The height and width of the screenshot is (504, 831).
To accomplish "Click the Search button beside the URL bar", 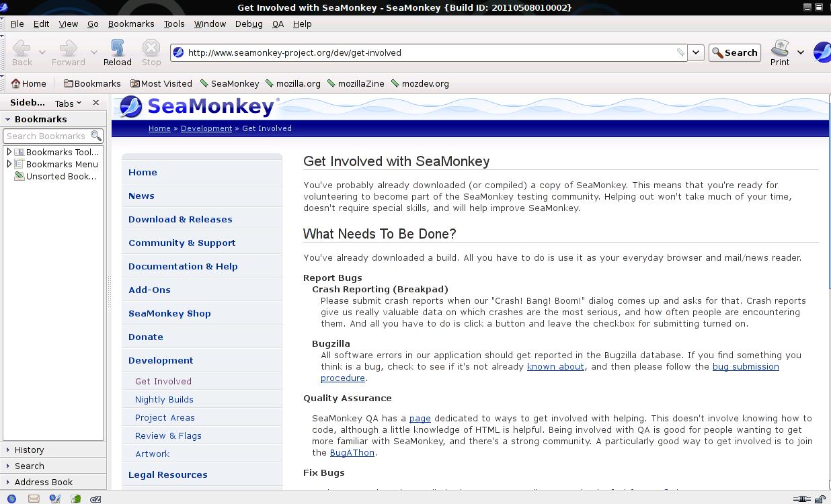I will pyautogui.click(x=734, y=52).
